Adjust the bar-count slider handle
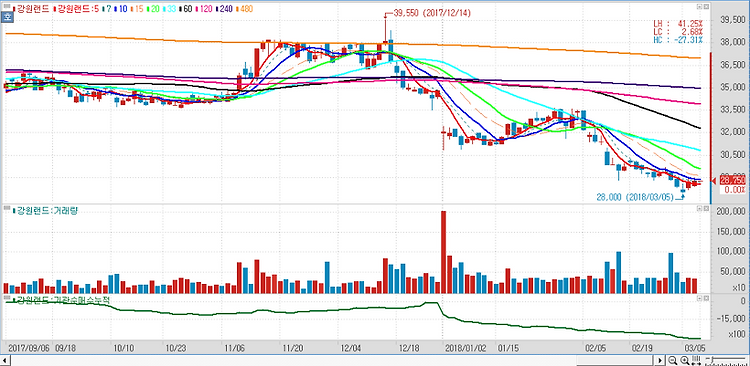Screen dimensions: 750x366 [x=712, y=360]
